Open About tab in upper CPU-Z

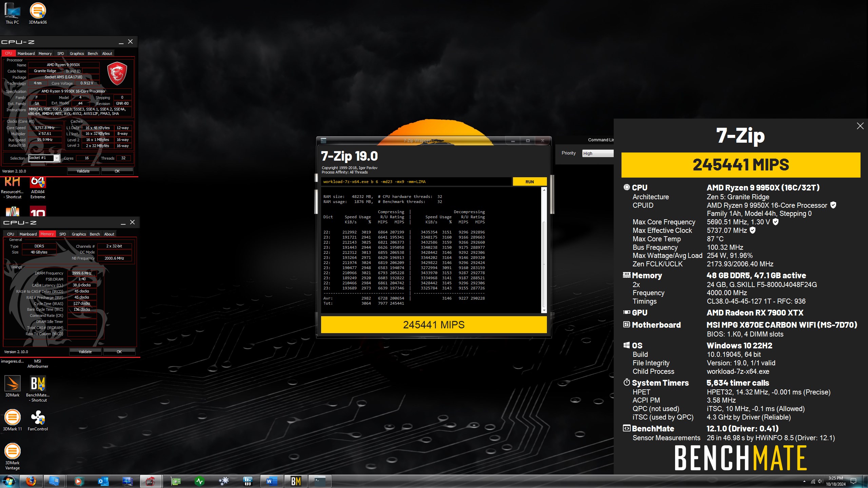pyautogui.click(x=107, y=54)
